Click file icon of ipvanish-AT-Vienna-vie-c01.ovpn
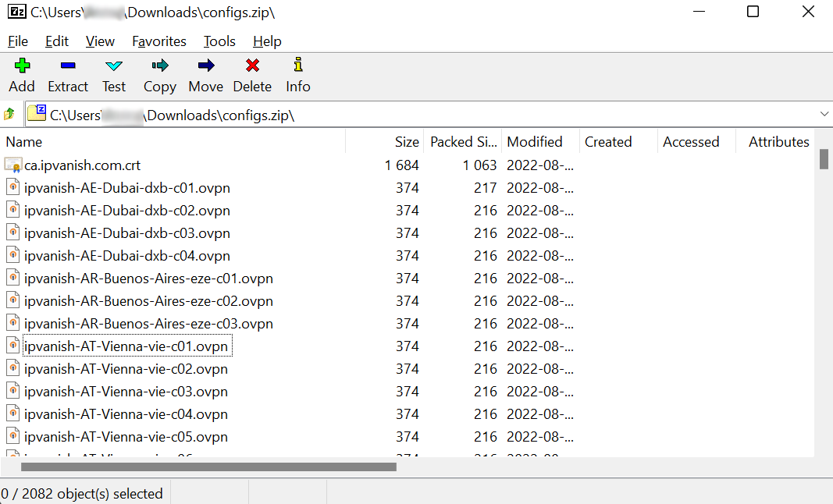 [13, 346]
